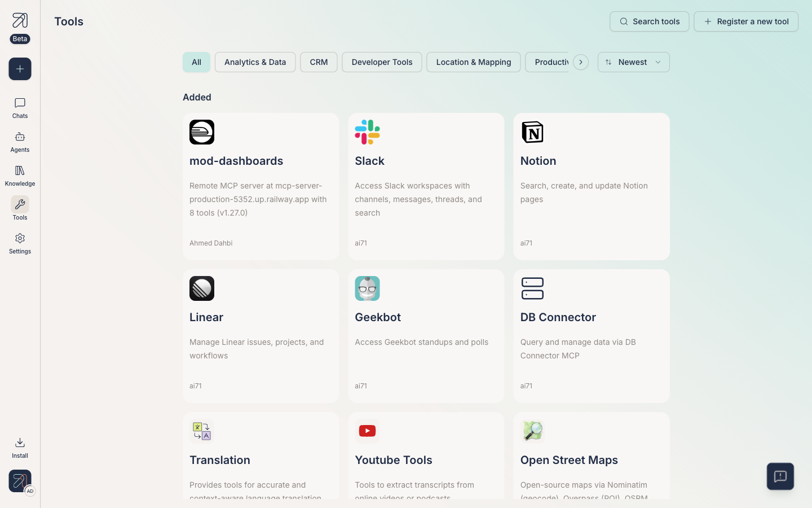The image size is (812, 508).
Task: Click the Translation tool icon
Action: point(202,431)
